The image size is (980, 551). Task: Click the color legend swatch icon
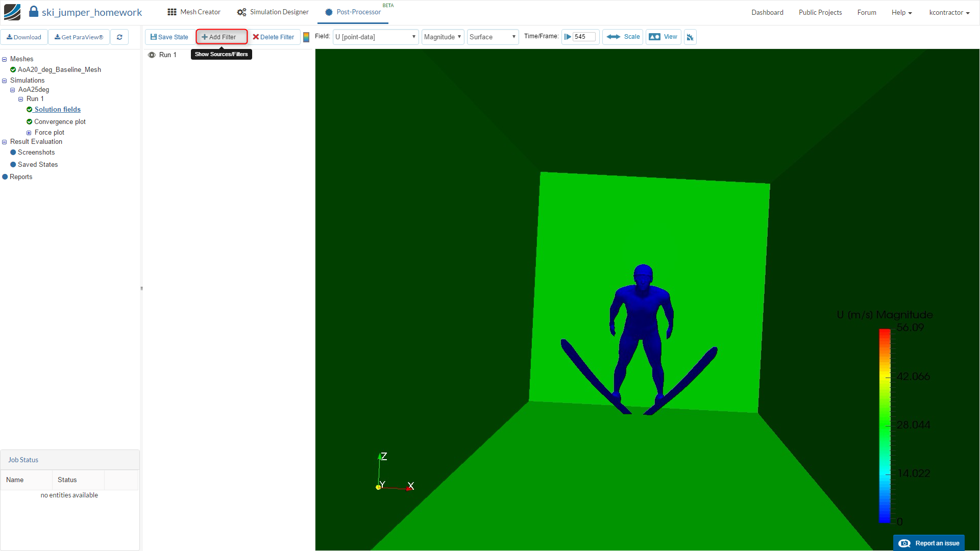[x=306, y=37]
